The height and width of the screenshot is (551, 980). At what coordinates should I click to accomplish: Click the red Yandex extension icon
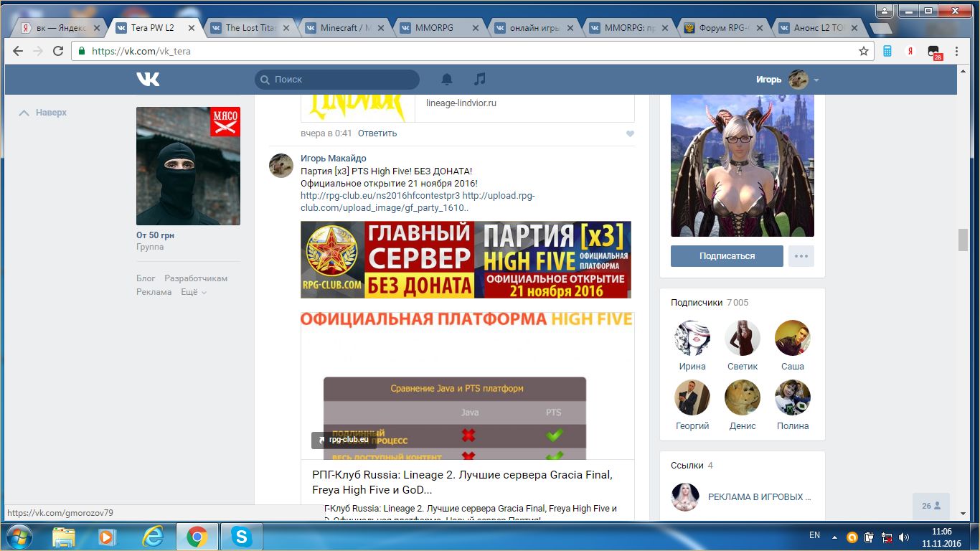(910, 51)
